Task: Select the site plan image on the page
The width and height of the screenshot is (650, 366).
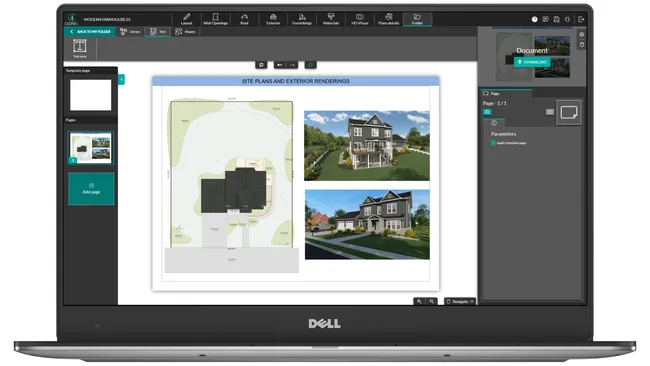Action: [x=232, y=186]
